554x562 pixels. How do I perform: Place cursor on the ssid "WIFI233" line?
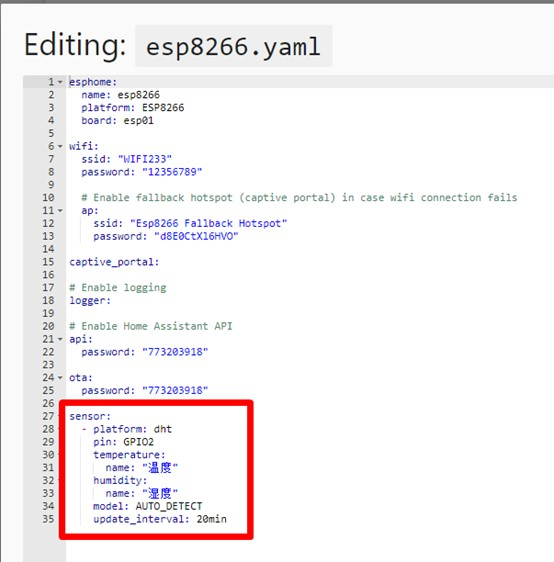(126, 159)
